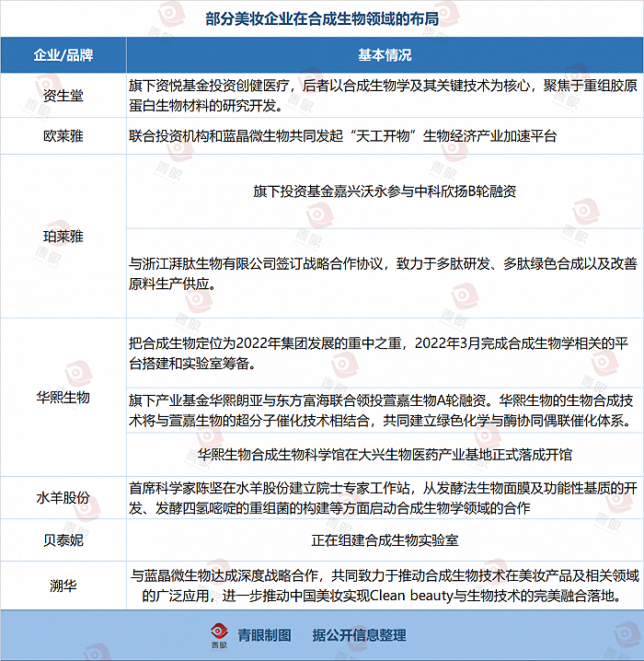Click the title 部分美妆企业在合成生物领域的布局
Viewport: 644px width, 661px height.
[x=322, y=19]
